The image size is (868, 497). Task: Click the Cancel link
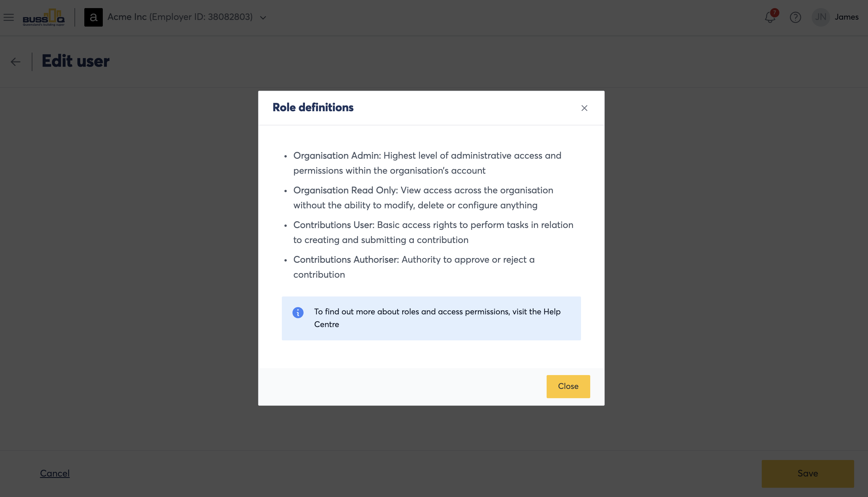[x=55, y=473]
